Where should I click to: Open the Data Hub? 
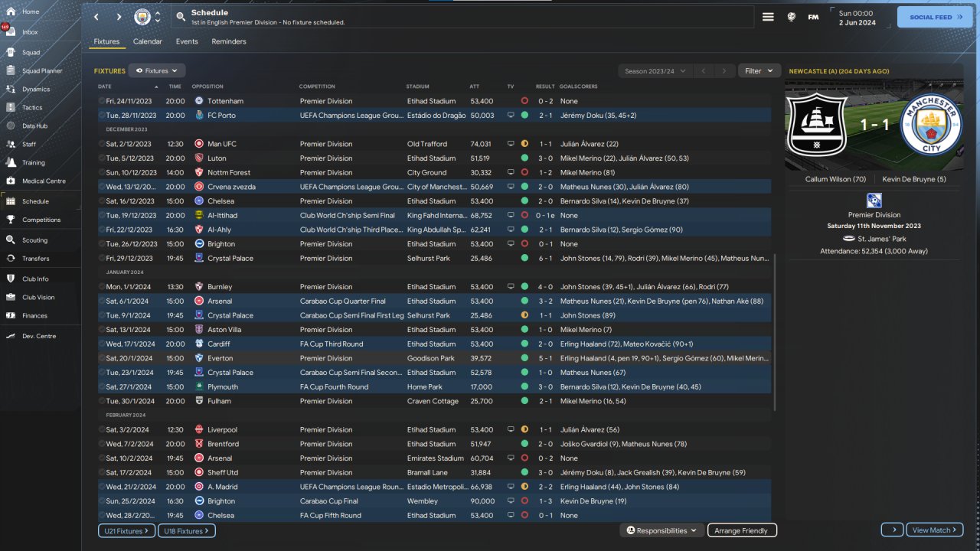pyautogui.click(x=34, y=126)
